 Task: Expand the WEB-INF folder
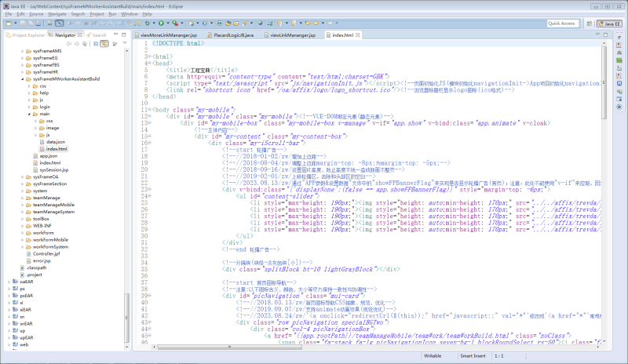pyautogui.click(x=23, y=226)
